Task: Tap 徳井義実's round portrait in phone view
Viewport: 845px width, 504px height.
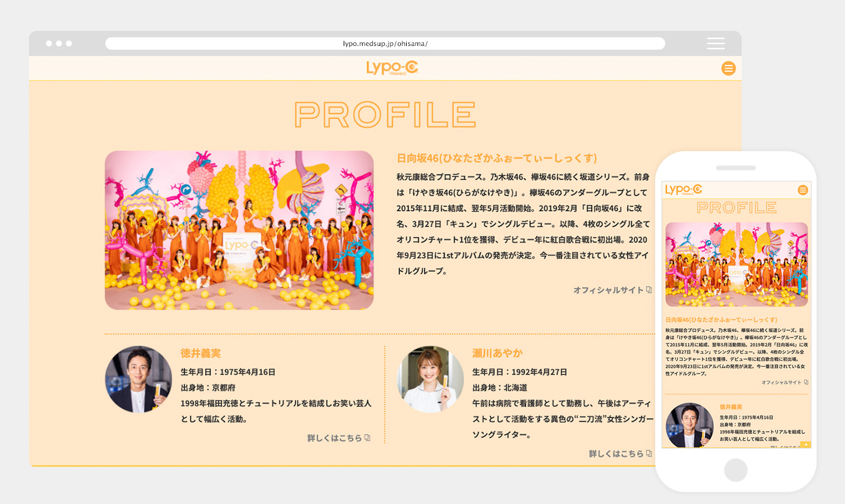Action: point(690,425)
